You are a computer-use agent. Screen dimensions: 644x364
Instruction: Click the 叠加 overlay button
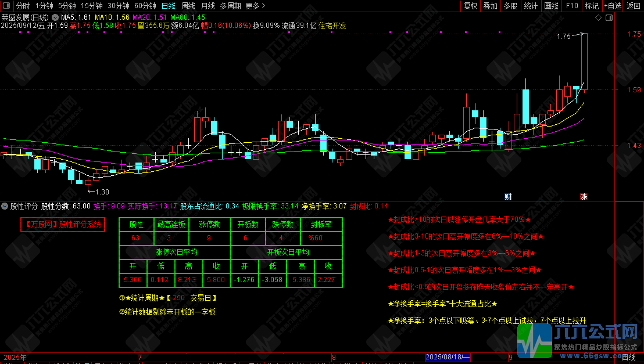pyautogui.click(x=490, y=6)
